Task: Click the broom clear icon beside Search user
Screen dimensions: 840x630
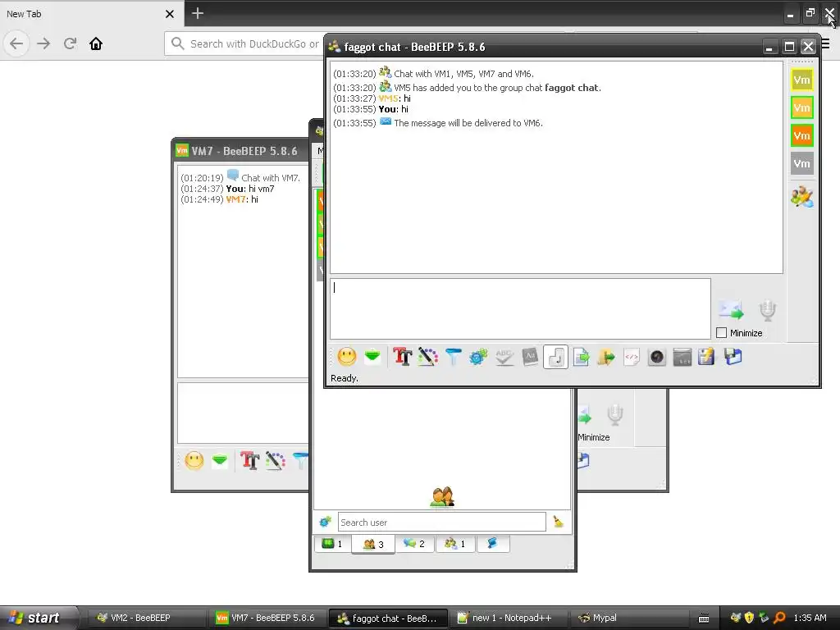Action: point(558,522)
